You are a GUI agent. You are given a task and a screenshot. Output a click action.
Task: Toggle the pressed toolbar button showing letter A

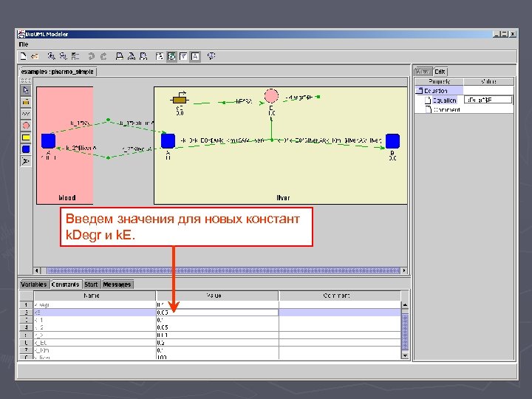click(x=195, y=56)
